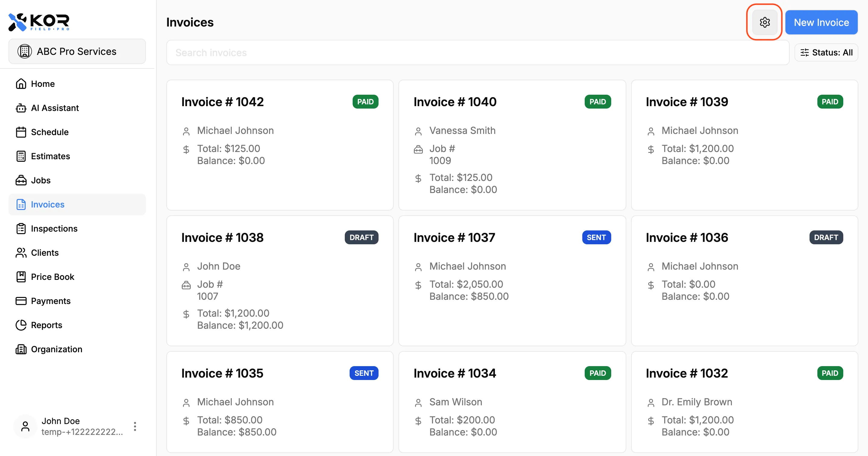Switch to the Invoices section
Image resolution: width=868 pixels, height=456 pixels.
[48, 204]
